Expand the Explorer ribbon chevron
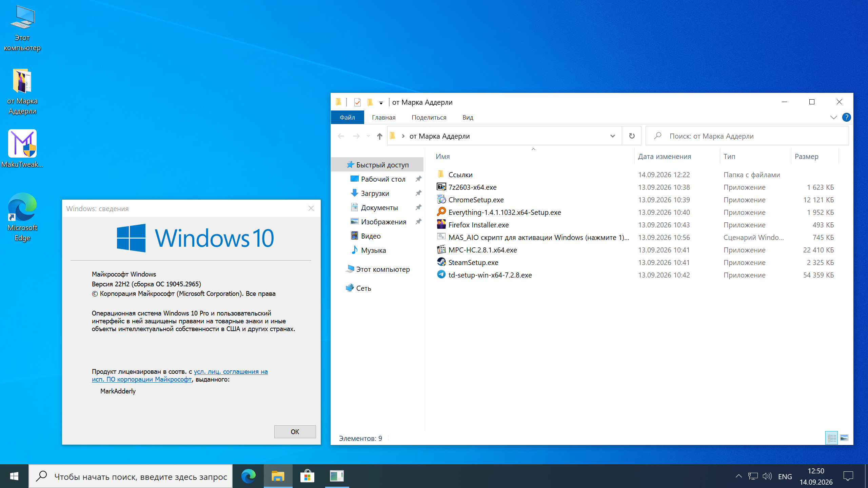 [x=833, y=117]
